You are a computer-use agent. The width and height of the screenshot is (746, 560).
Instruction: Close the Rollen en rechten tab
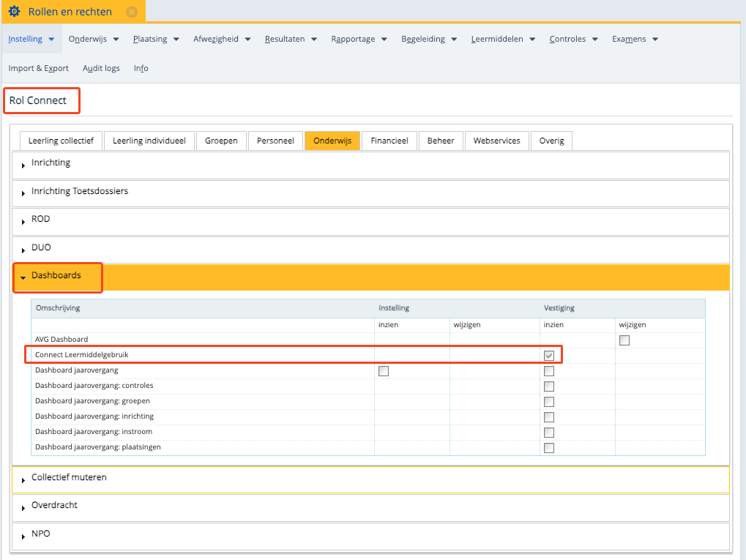131,12
